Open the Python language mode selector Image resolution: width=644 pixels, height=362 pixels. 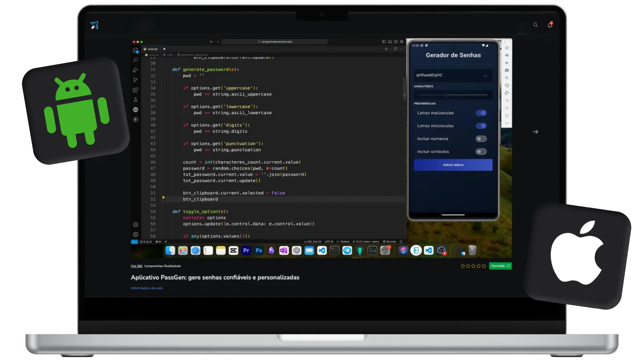(x=345, y=242)
